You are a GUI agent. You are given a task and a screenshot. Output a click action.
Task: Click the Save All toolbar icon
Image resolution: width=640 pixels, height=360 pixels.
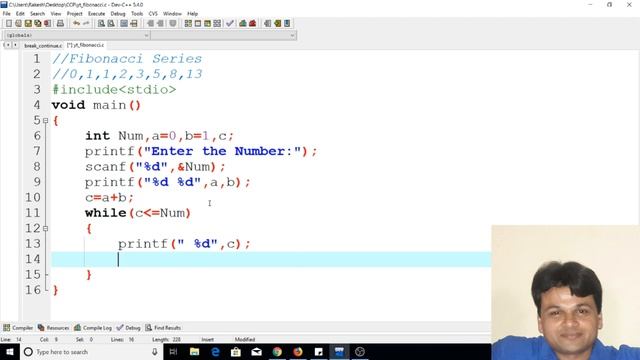click(38, 24)
